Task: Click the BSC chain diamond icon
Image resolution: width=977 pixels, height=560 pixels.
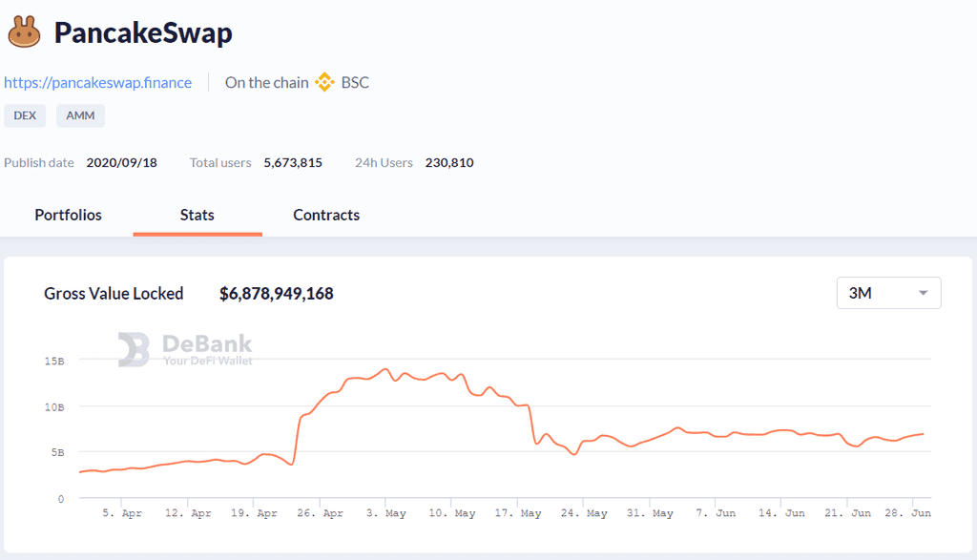Action: click(x=324, y=82)
